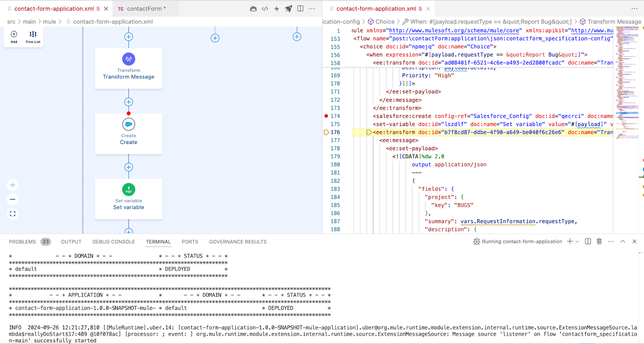This screenshot has width=644, height=344.
Task: Click the agent face icon in editor toolbar
Action: tap(253, 9)
